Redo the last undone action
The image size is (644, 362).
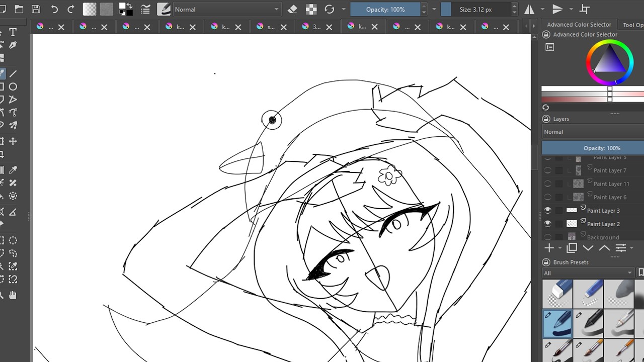click(71, 9)
